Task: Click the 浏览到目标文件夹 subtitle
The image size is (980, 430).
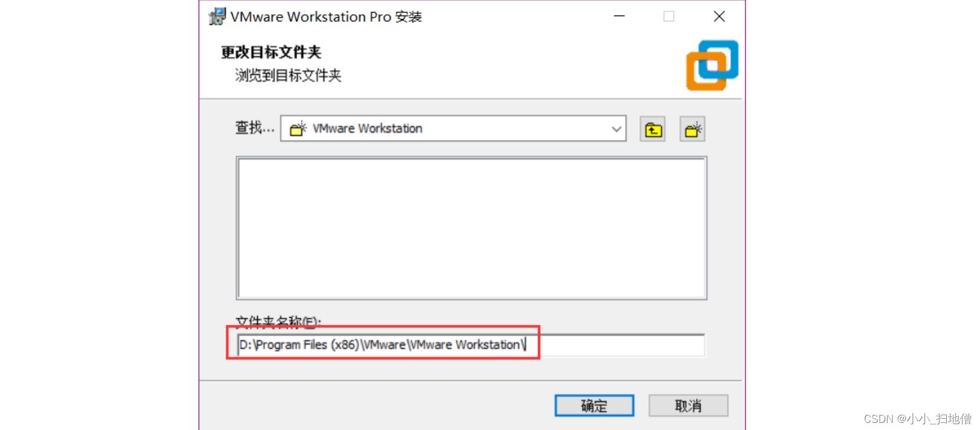Action: 288,75
